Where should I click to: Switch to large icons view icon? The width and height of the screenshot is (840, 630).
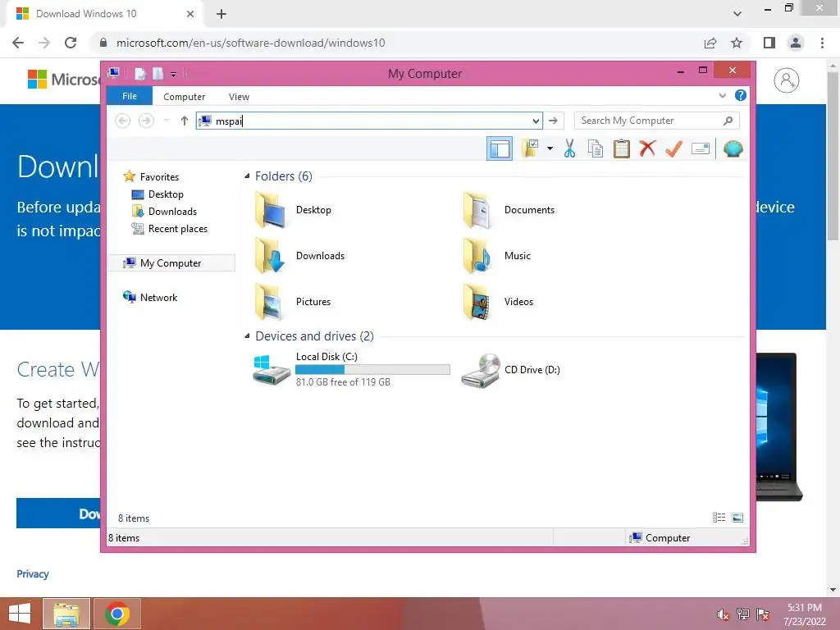pos(737,517)
